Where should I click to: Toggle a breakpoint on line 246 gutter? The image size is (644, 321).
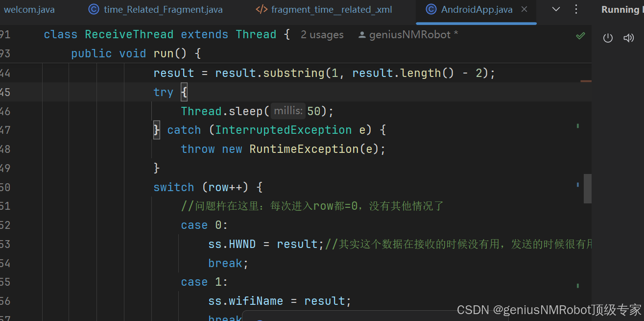coord(29,111)
